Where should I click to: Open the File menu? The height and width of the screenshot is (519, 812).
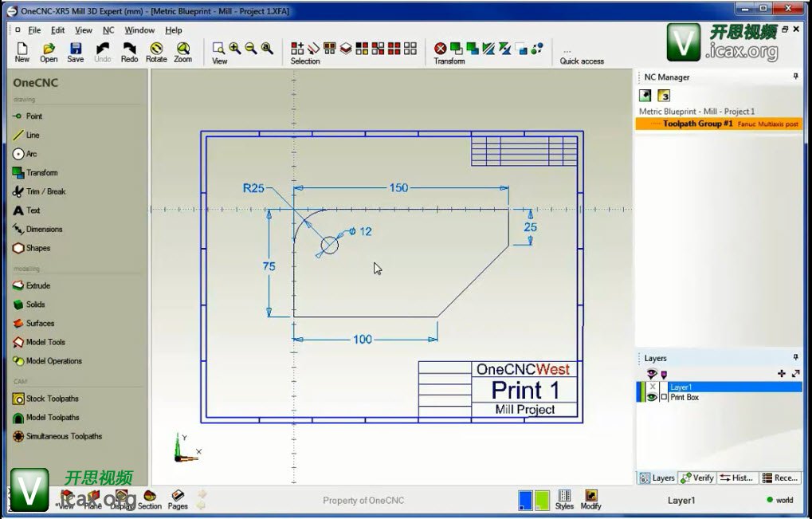34,30
